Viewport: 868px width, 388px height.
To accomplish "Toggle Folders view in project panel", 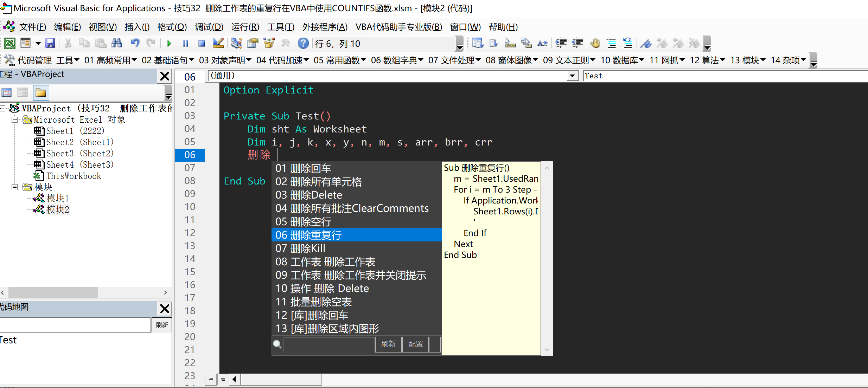I will 41,93.
